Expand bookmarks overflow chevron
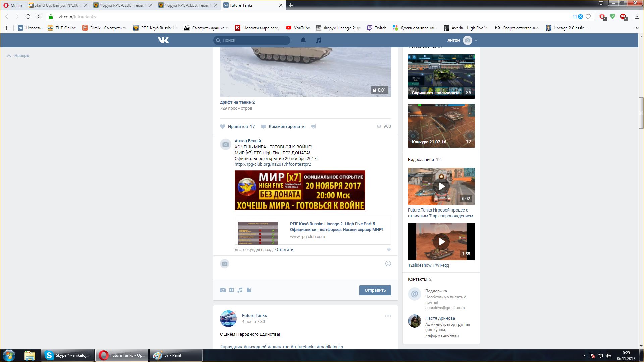The width and height of the screenshot is (644, 362). coord(637,28)
